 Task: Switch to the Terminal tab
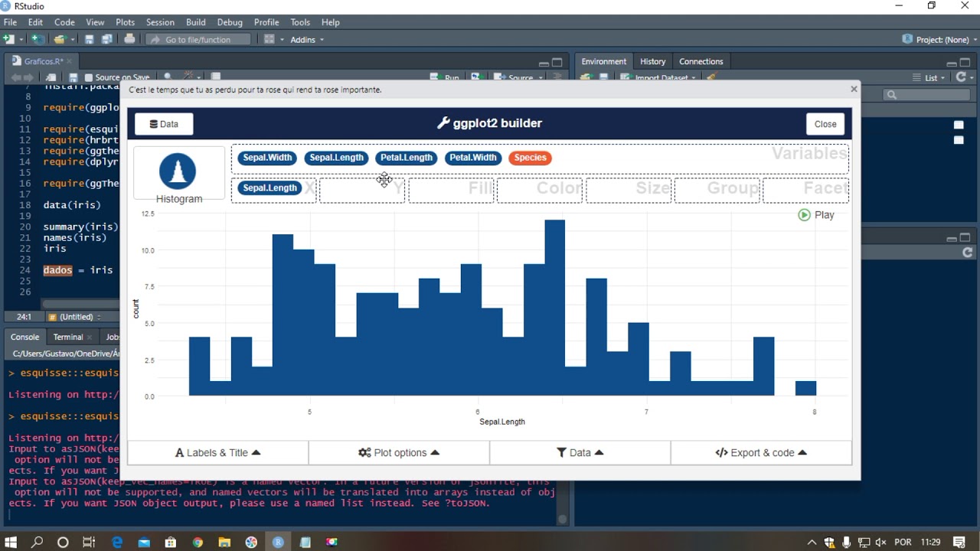(x=68, y=337)
